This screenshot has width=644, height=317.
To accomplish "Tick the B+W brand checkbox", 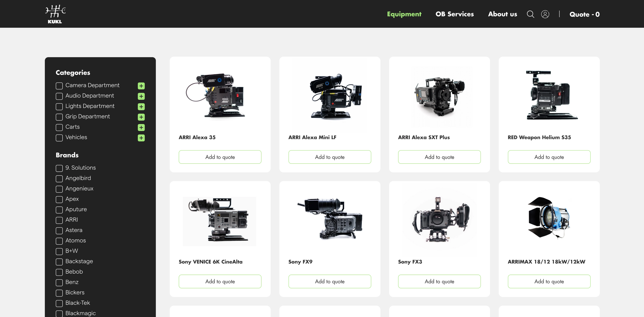I will pos(59,251).
